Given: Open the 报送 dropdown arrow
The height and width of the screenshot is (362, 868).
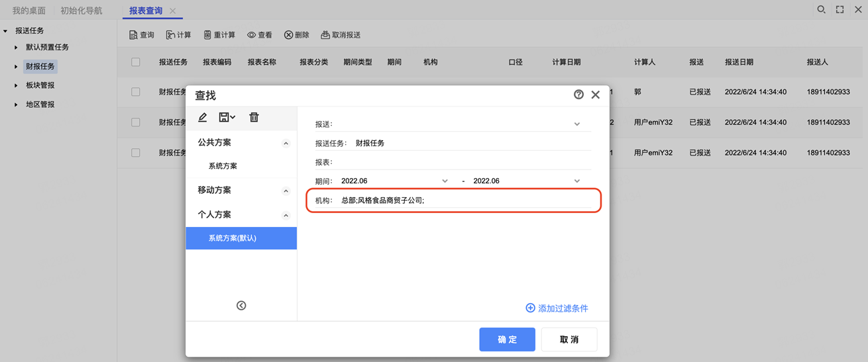Looking at the screenshot, I should tap(576, 124).
